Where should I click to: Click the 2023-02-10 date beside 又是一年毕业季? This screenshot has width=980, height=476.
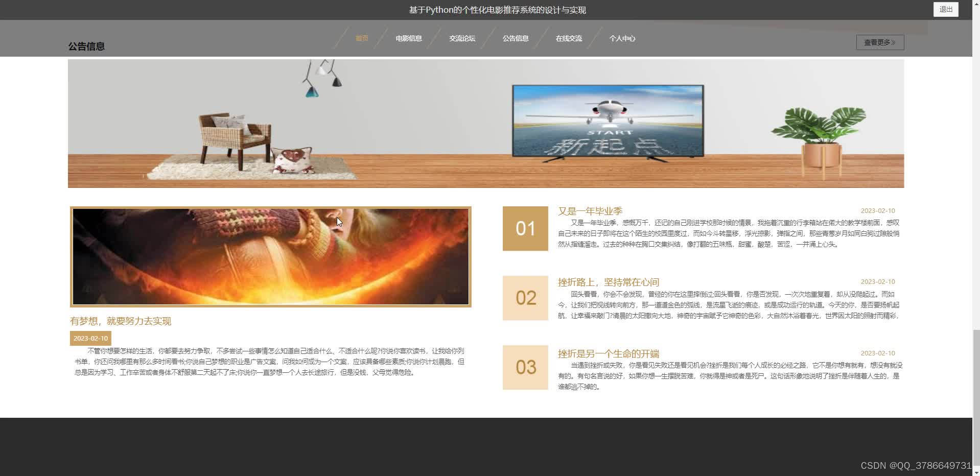877,210
